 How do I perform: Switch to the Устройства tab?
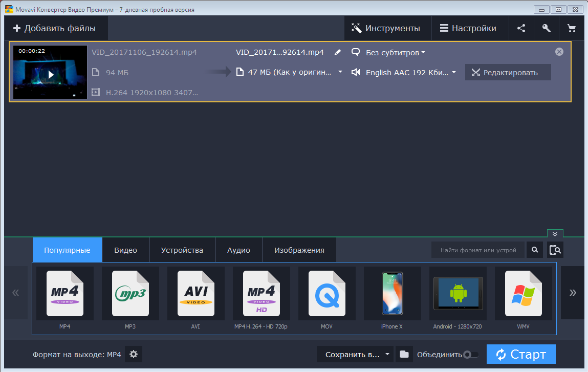tap(182, 250)
